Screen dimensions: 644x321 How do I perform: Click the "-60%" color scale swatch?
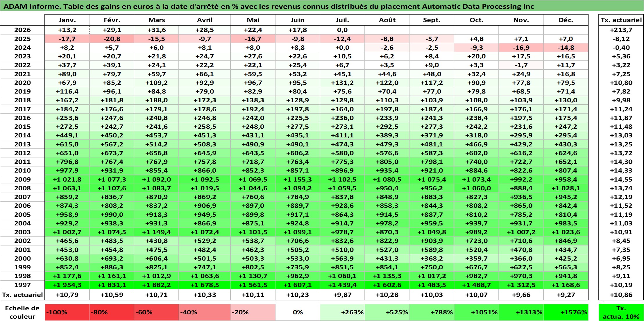pos(157,312)
